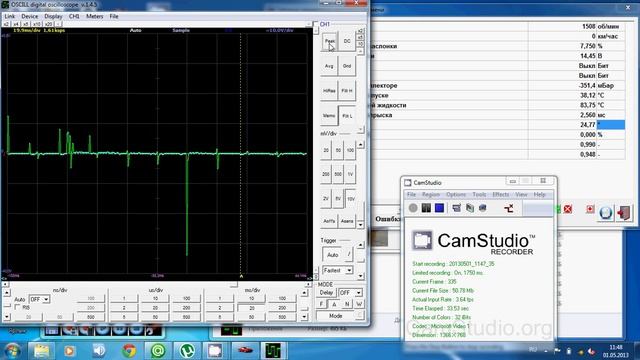
Task: Click the x10 zoom button in oscilloscope toolbar
Action: (x=37, y=24)
